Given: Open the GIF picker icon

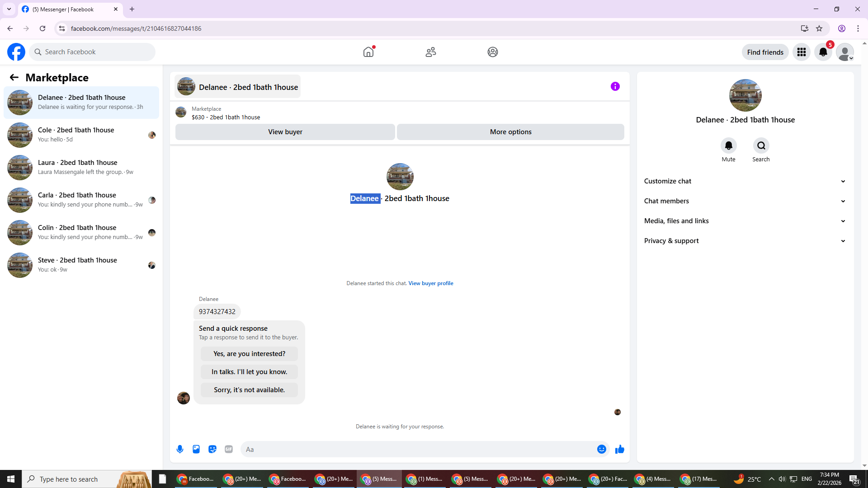Looking at the screenshot, I should [229, 449].
